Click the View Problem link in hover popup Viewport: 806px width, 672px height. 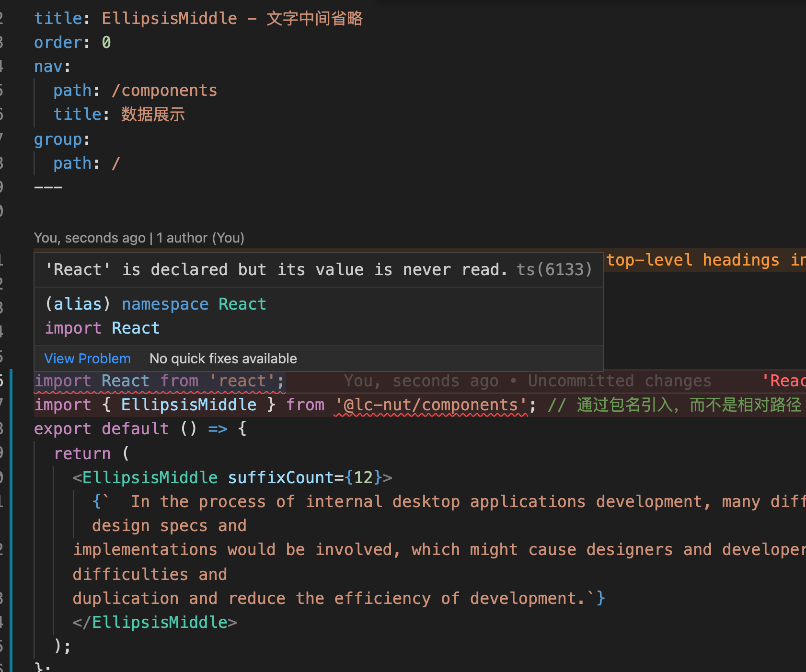coord(87,359)
